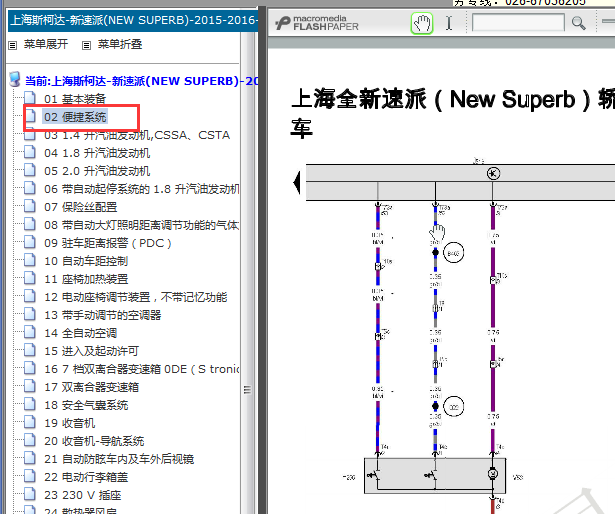Open 06 带自动起停系统的 1.8 entry
This screenshot has width=615, height=514.
click(x=142, y=189)
